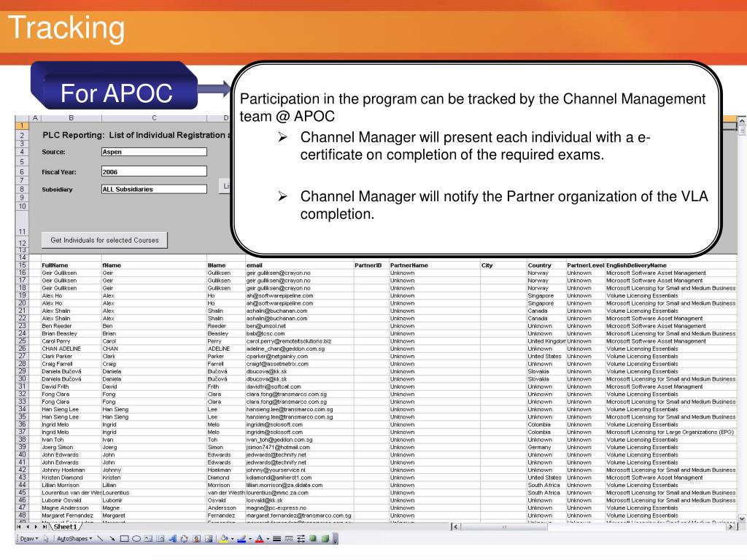
Task: Select row 15 header
Action: [x=22, y=265]
